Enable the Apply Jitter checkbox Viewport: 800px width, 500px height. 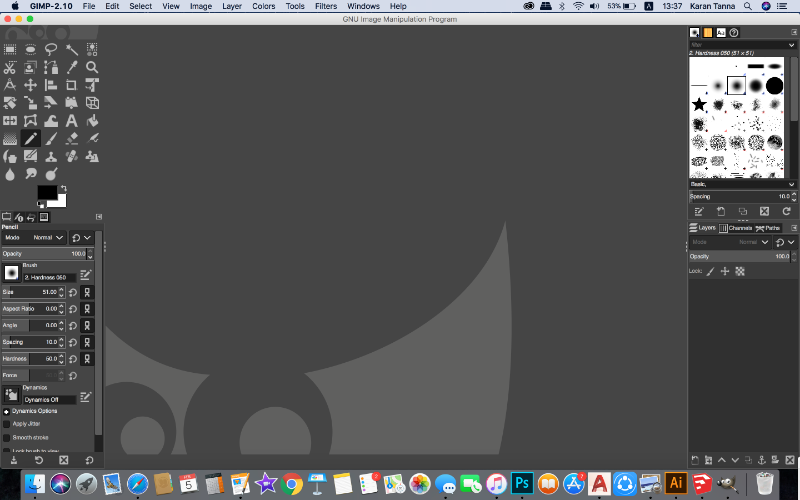tap(7, 424)
